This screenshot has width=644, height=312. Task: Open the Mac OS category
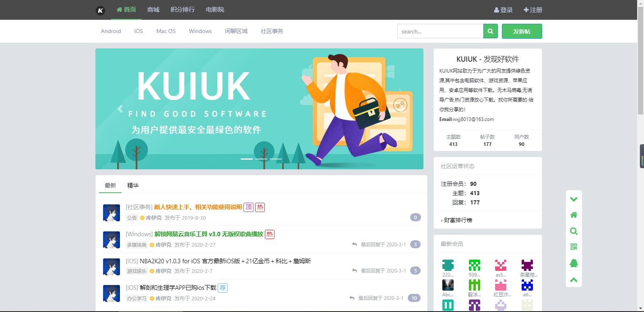coord(166,31)
